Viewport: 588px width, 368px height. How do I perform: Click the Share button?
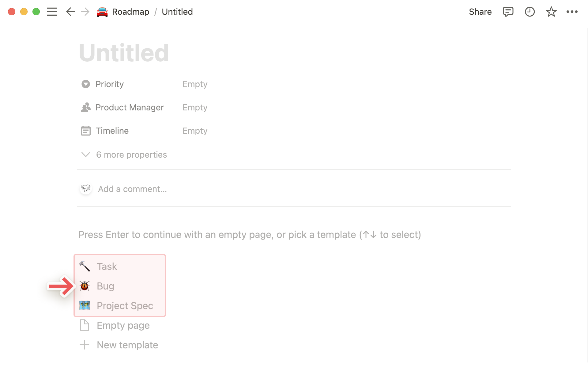pyautogui.click(x=480, y=11)
